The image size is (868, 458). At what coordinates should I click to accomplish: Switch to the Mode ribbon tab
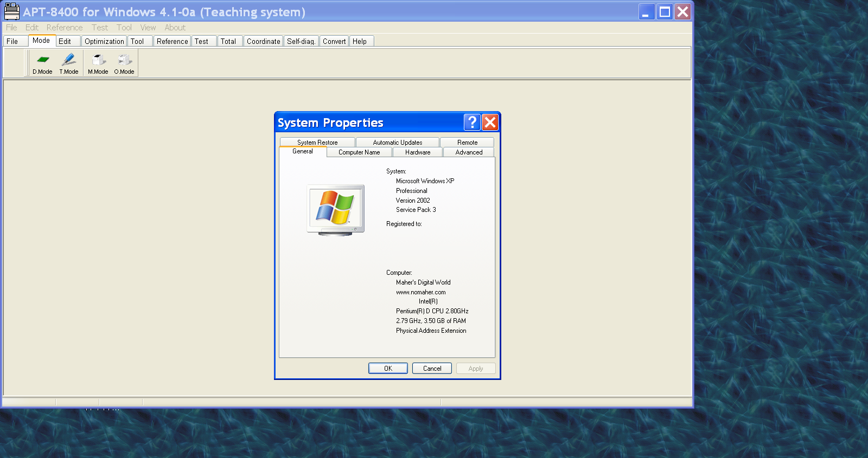[41, 41]
